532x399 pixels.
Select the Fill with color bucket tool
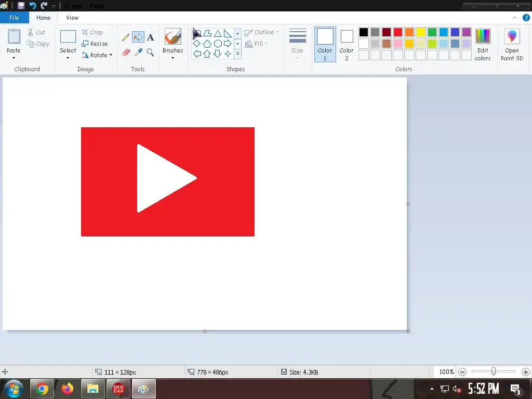[x=138, y=37]
